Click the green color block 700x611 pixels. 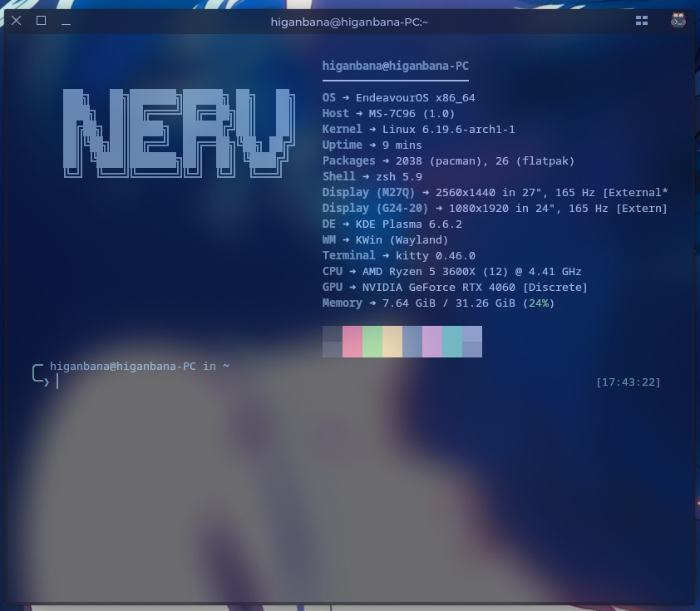[372, 342]
